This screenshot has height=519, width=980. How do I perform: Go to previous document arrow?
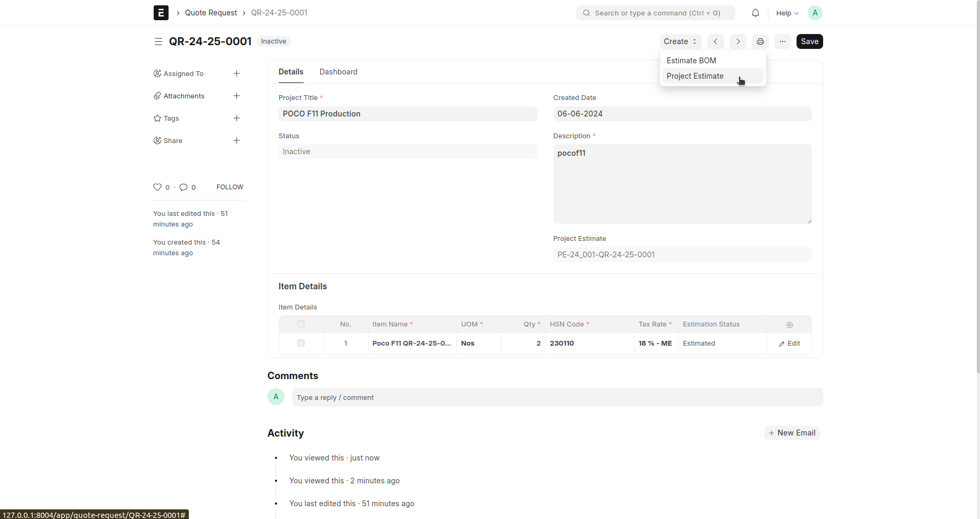716,41
